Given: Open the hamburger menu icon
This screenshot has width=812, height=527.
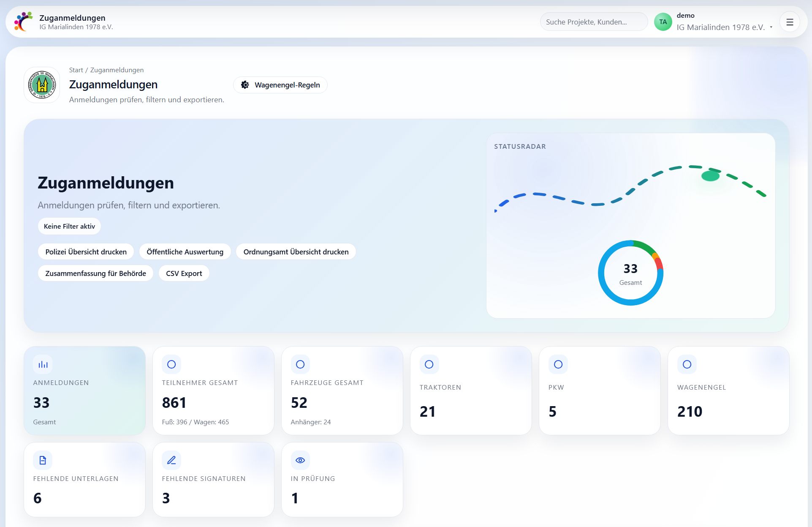Looking at the screenshot, I should point(790,22).
